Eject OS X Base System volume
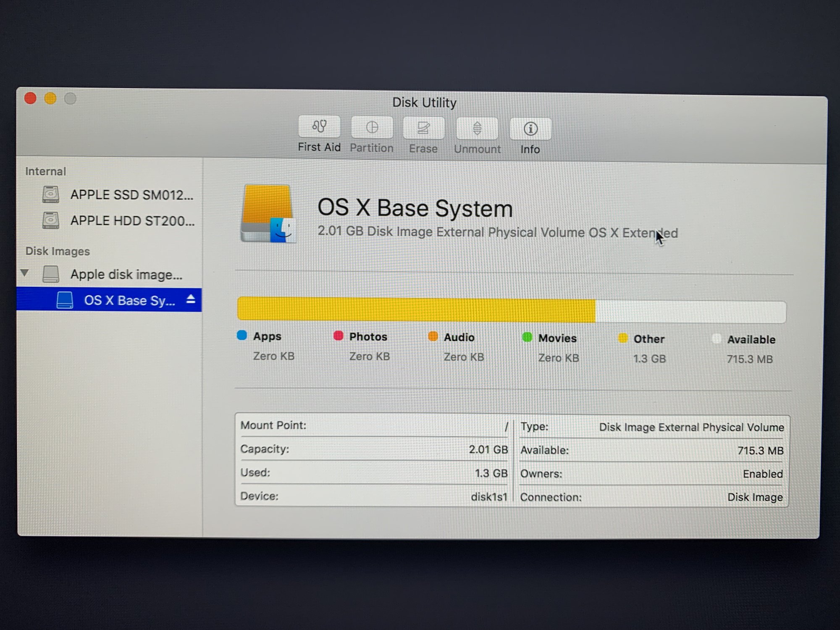Image resolution: width=840 pixels, height=630 pixels. [x=191, y=299]
